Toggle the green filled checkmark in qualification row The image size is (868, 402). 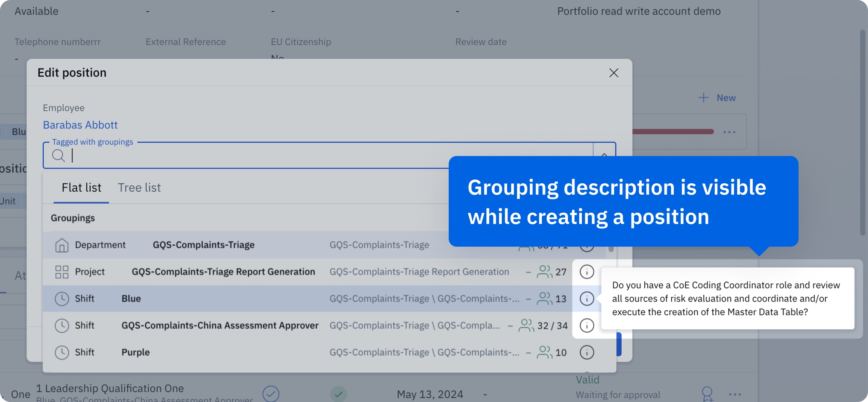point(338,394)
